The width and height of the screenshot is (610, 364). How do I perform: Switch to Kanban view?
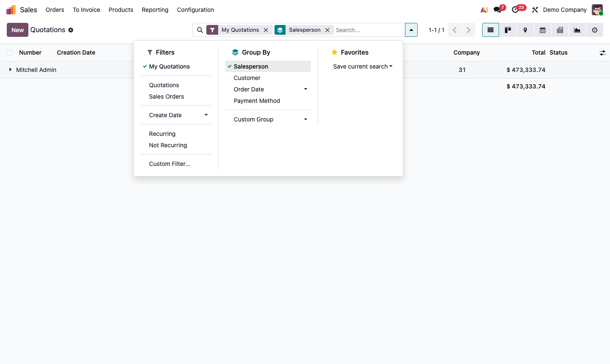(x=507, y=30)
